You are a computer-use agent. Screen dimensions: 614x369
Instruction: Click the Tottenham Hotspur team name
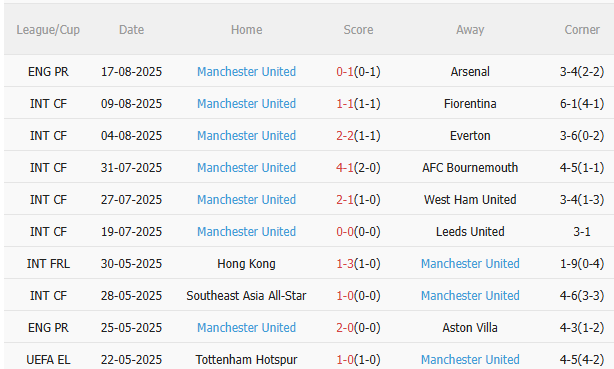tap(246, 360)
